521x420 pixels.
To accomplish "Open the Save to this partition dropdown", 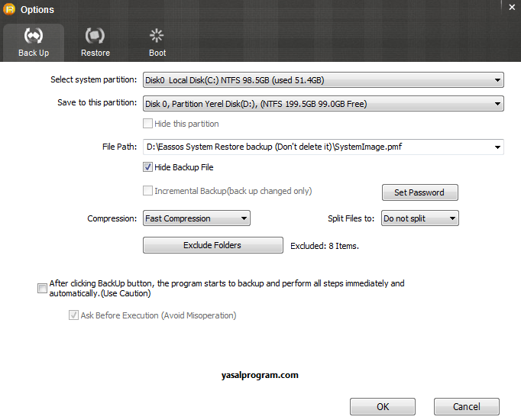I will click(x=497, y=103).
